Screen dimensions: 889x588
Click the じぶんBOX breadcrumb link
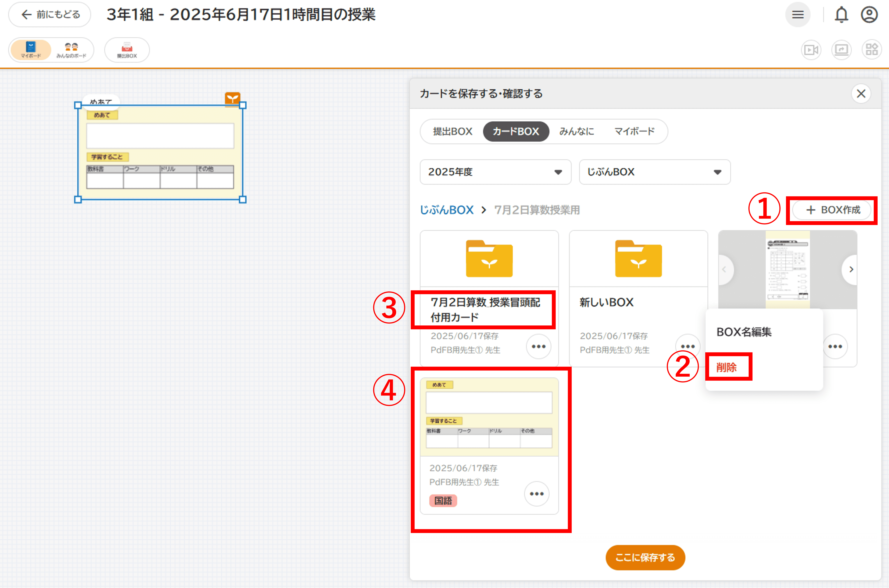click(x=446, y=210)
